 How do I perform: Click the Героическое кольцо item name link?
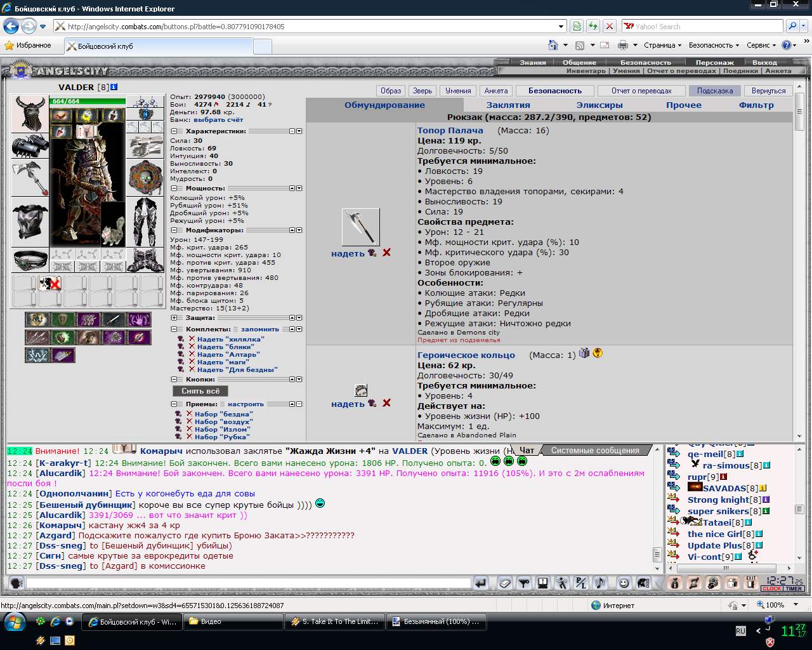(466, 355)
